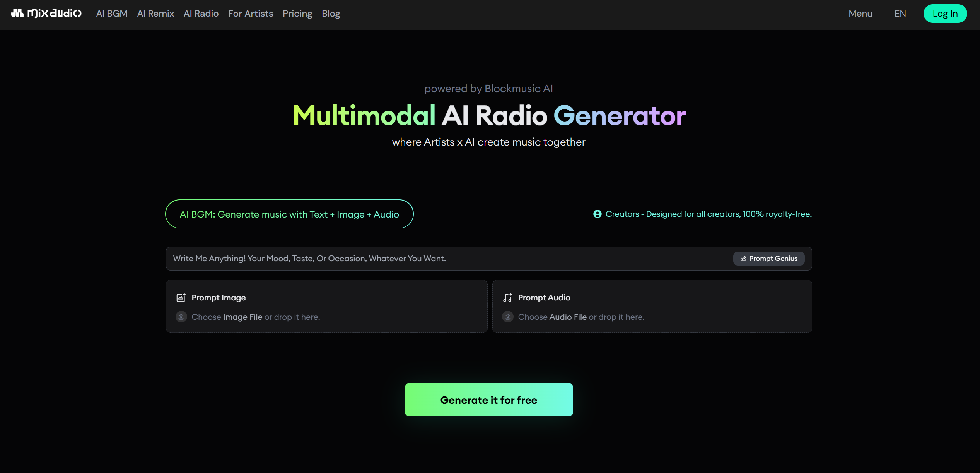Select the green gradient Generate button
The width and height of the screenshot is (980, 473).
tap(489, 399)
